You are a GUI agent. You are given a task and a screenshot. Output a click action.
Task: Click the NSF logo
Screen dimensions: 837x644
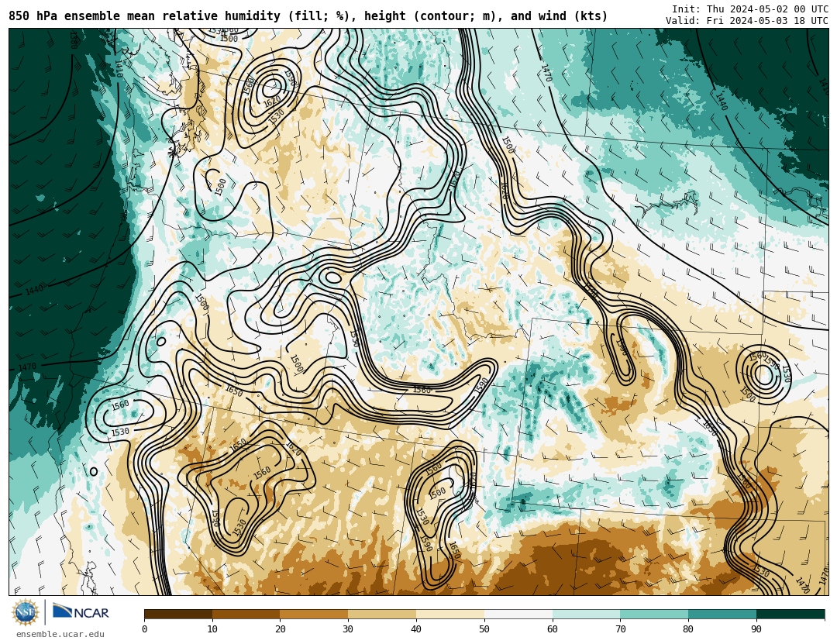point(26,612)
